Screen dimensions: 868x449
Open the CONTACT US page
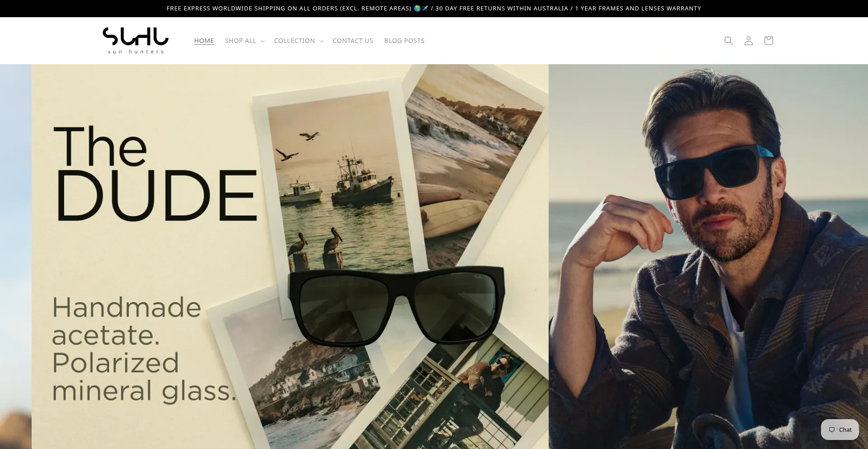pyautogui.click(x=353, y=41)
